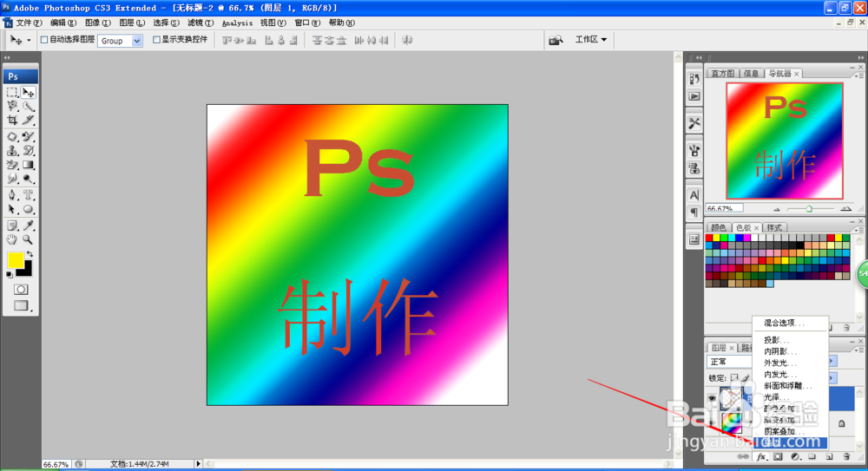Open the Clone Source panel icon
The image size is (868, 471).
coord(694,167)
